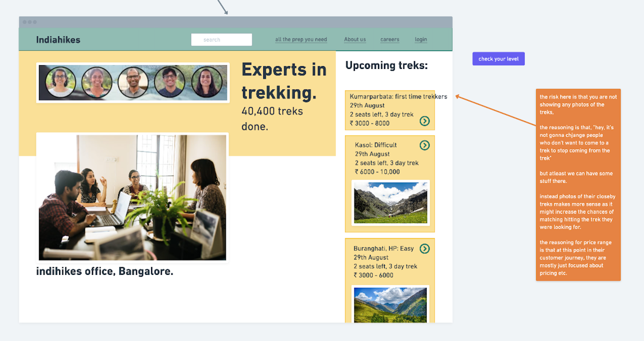Select the first expert's round portrait
This screenshot has height=341, width=644.
60,82
